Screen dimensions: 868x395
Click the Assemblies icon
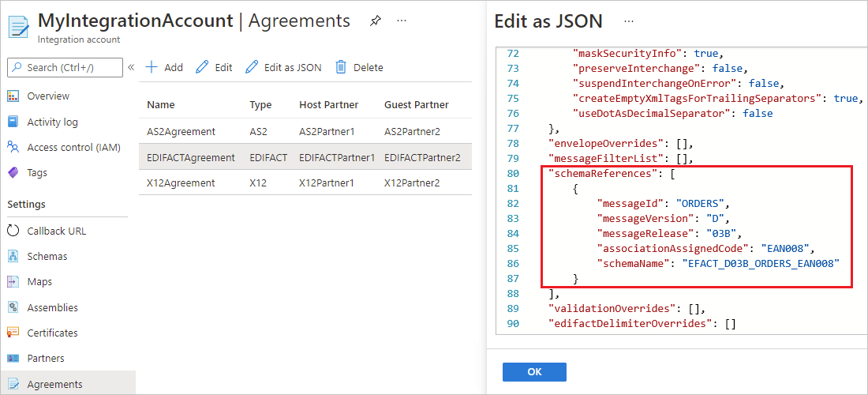(x=13, y=307)
